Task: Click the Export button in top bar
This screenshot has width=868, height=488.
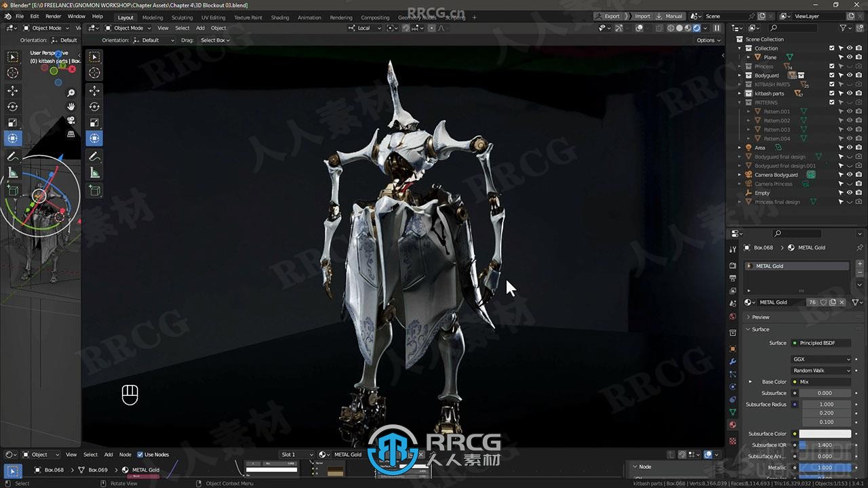Action: [x=608, y=16]
